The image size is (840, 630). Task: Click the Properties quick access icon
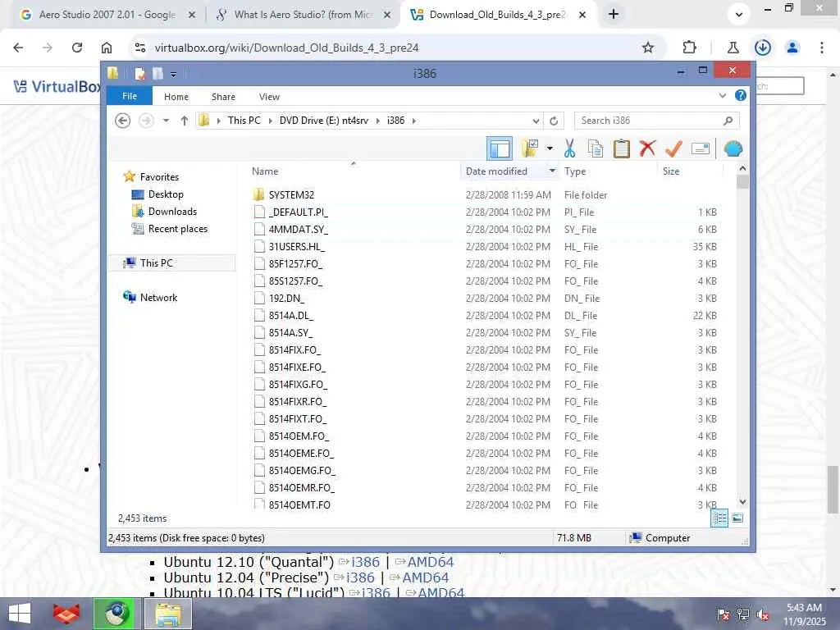point(139,73)
